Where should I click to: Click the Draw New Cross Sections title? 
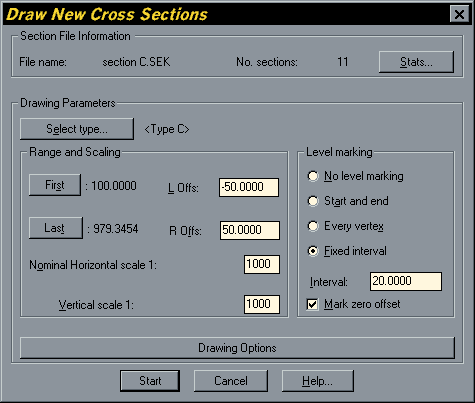[x=107, y=15]
